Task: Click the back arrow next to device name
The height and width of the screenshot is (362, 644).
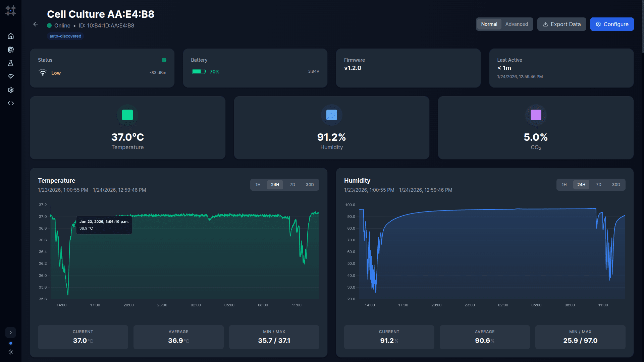Action: 36,24
